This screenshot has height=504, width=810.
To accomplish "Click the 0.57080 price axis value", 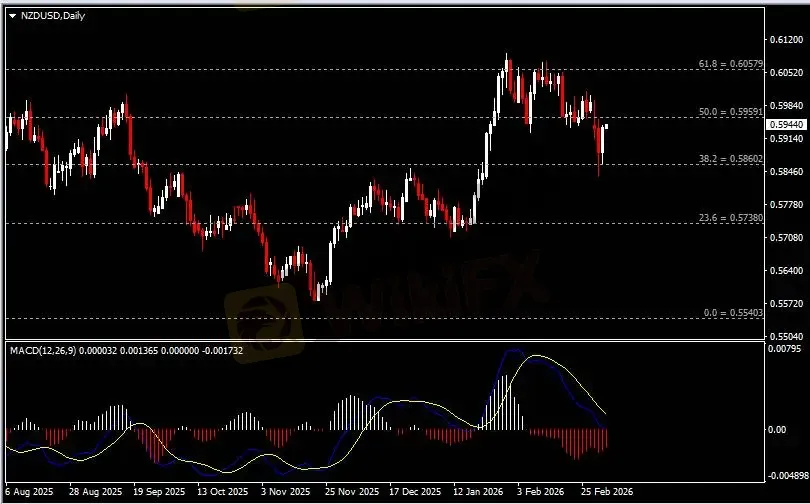I will pyautogui.click(x=786, y=238).
